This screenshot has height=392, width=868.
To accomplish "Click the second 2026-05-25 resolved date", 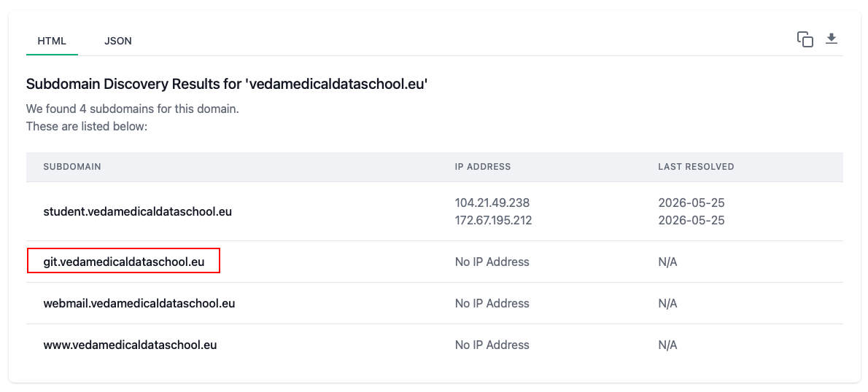I will (x=691, y=221).
